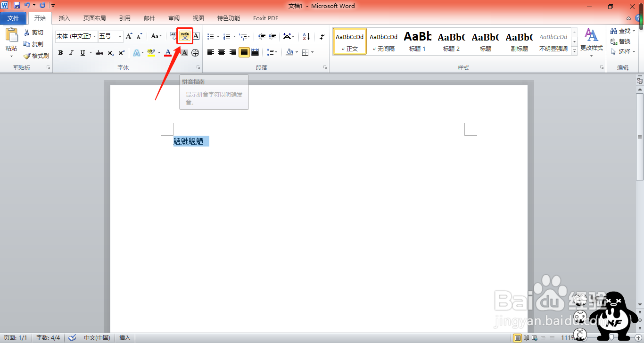Switch to the Insert (插入) tab
644x343 pixels.
[x=65, y=18]
